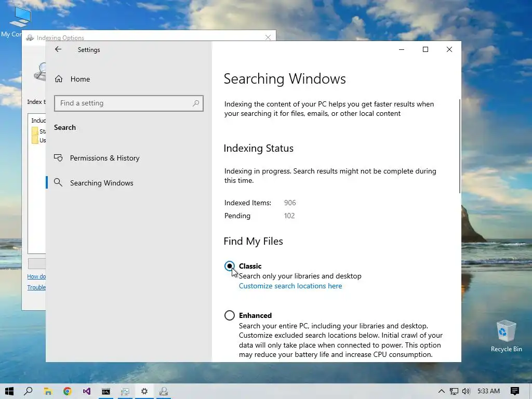Click the Pending value 102

click(289, 216)
